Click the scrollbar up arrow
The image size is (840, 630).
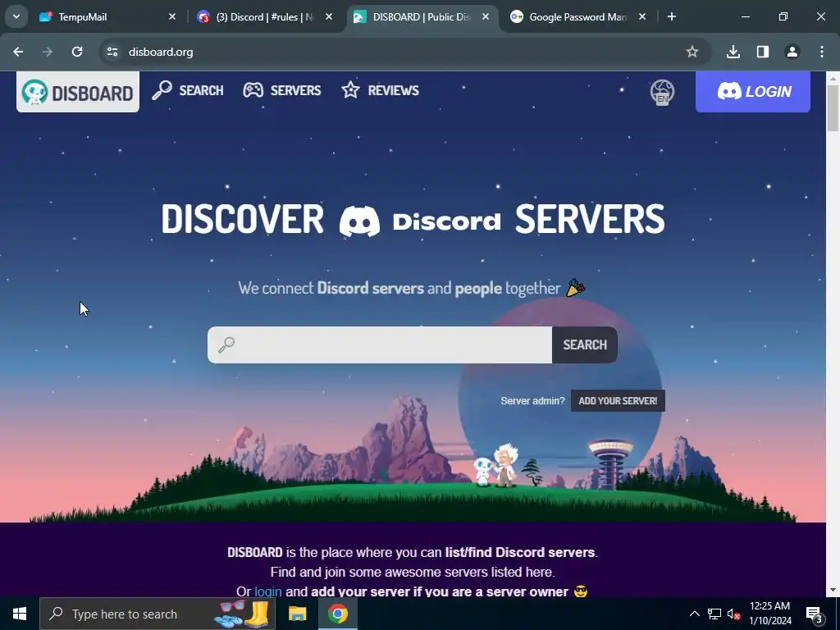pyautogui.click(x=833, y=79)
